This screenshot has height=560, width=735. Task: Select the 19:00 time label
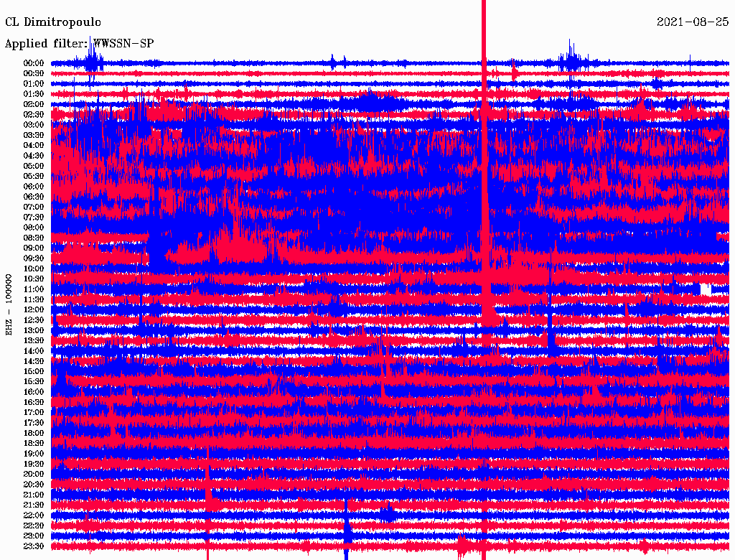(x=34, y=454)
